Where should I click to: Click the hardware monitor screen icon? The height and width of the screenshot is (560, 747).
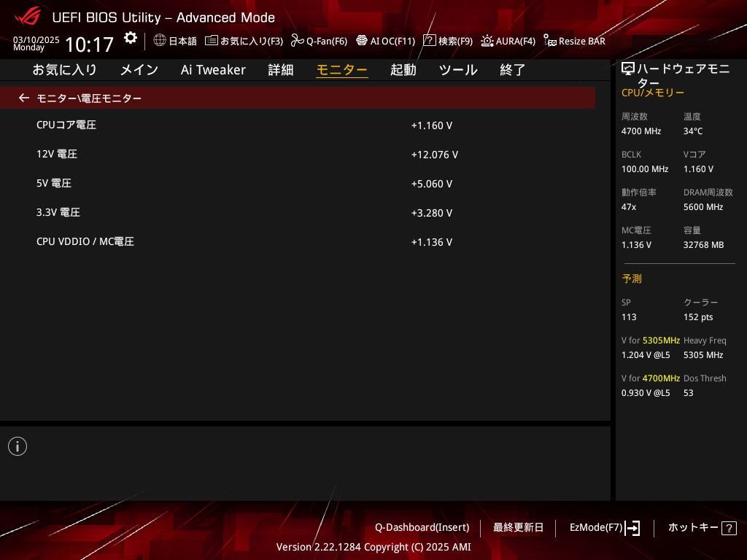click(x=628, y=69)
